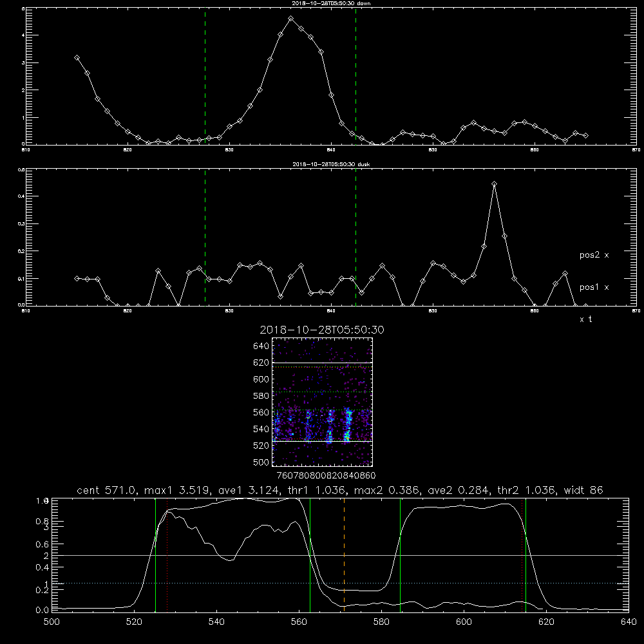
Task: Click the solid green line left of the orange line
Action: point(310,554)
